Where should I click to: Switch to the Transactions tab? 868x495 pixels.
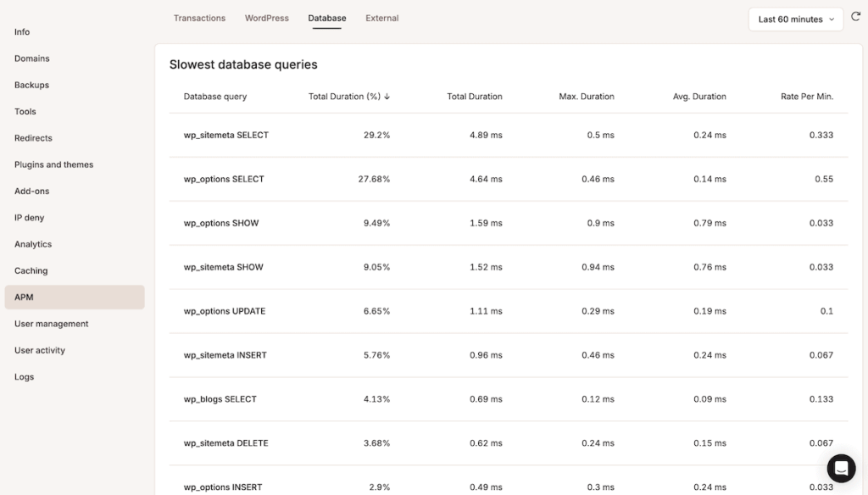[x=199, y=17]
